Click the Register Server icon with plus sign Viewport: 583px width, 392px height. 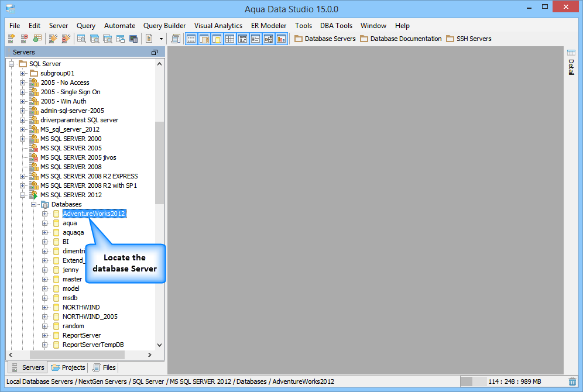[x=11, y=38]
